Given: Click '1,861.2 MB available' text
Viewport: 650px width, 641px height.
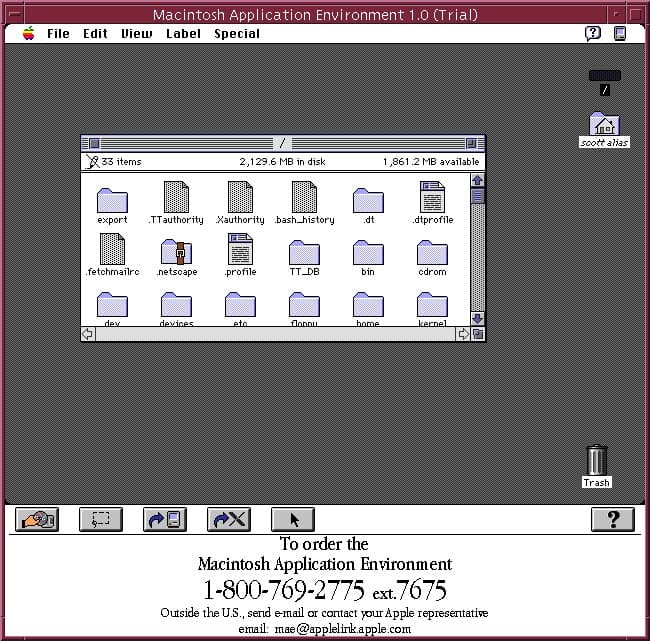Looking at the screenshot, I should point(431,162).
